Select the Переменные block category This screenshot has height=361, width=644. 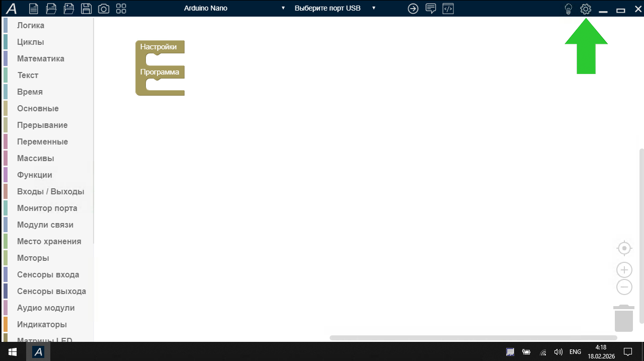(x=42, y=141)
